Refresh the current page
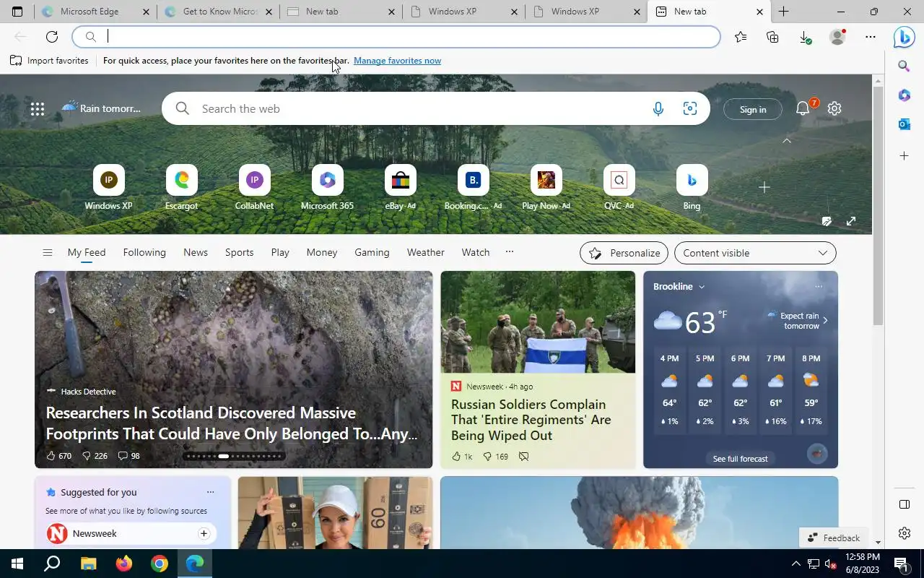 pos(52,37)
